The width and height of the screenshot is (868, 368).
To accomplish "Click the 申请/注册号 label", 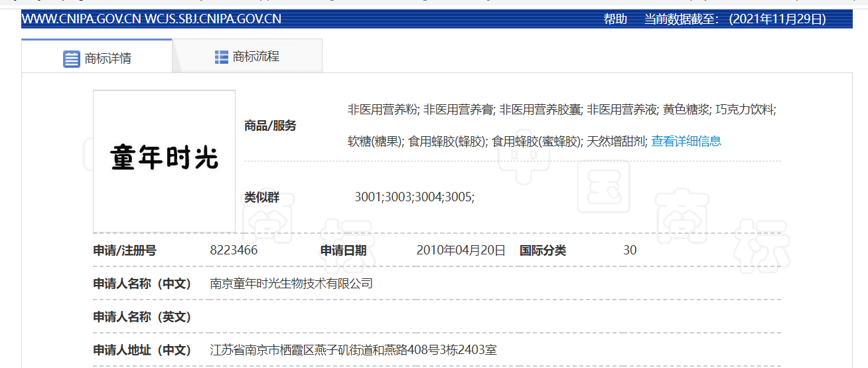I will coord(125,250).
